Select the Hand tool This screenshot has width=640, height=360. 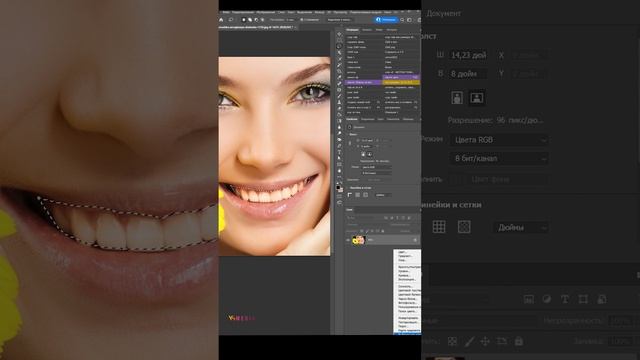pos(339,171)
